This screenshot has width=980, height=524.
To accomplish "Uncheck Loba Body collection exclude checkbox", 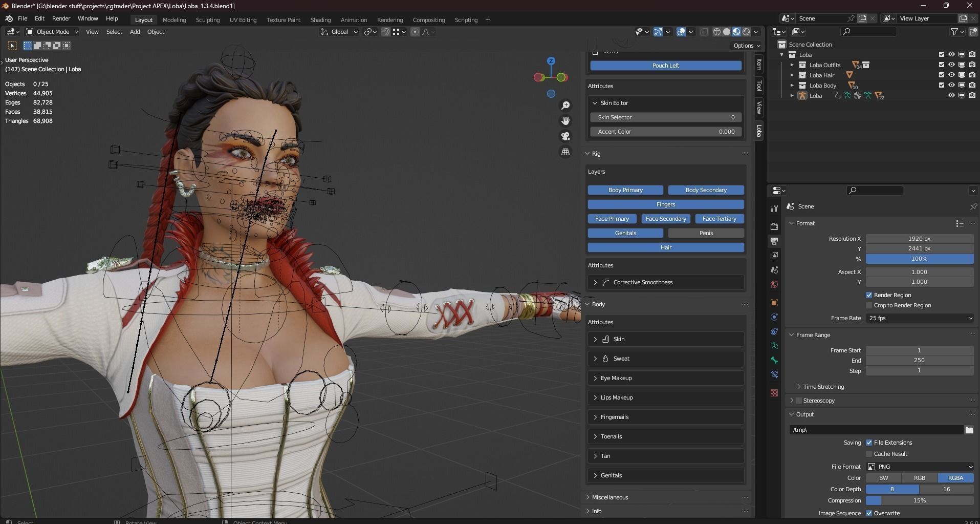I will pos(941,85).
